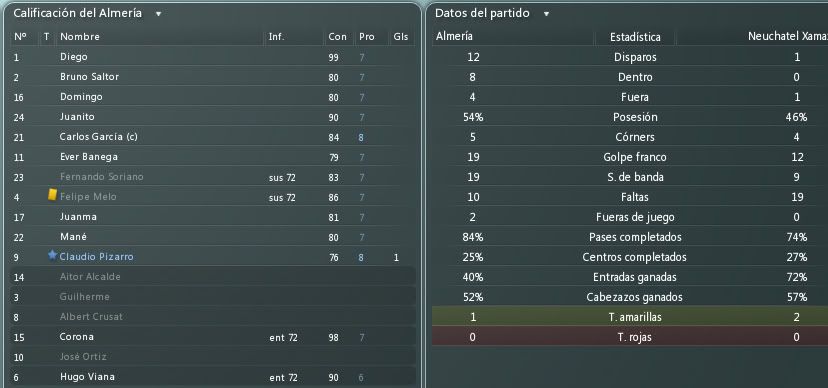The image size is (828, 388).
Task: Click the Pases completados statistic row
Action: (x=629, y=237)
